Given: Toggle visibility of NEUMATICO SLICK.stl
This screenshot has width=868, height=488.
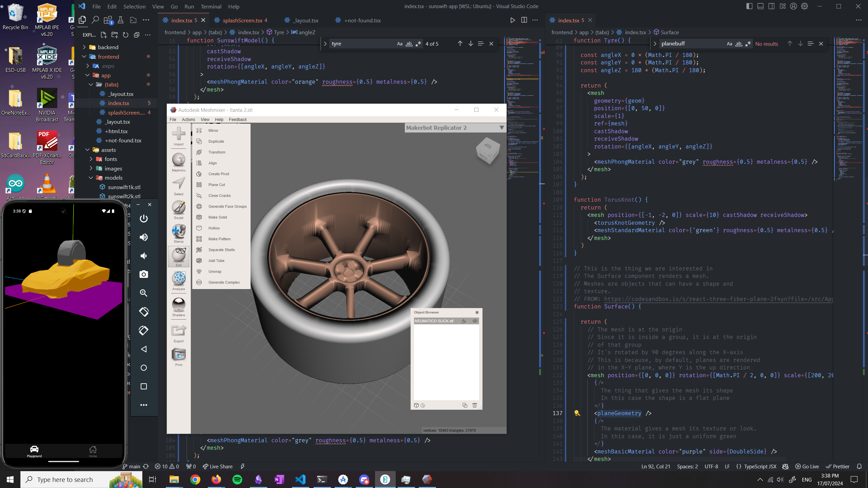Looking at the screenshot, I should pos(475,321).
